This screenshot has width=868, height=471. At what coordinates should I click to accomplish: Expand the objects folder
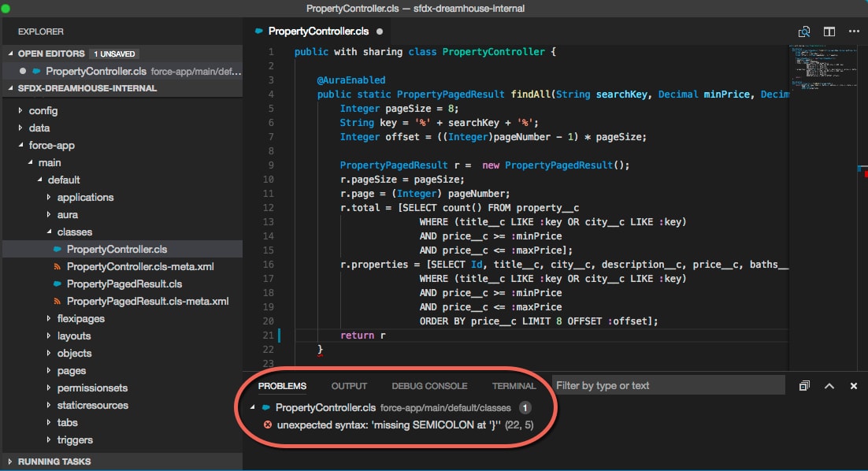(49, 353)
